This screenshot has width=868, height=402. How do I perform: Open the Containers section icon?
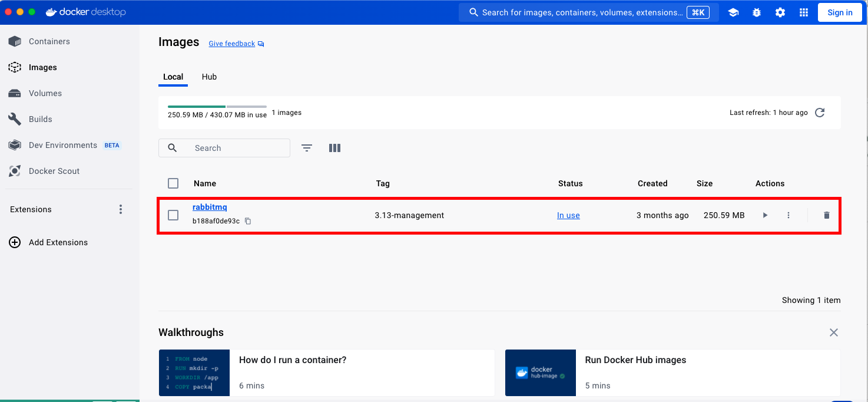15,41
